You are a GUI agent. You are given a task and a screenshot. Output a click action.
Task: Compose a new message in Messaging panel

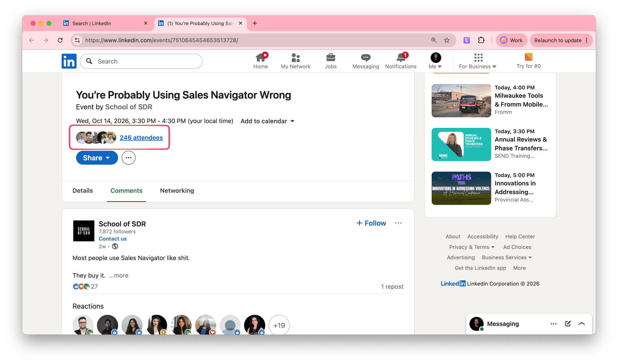coord(568,324)
